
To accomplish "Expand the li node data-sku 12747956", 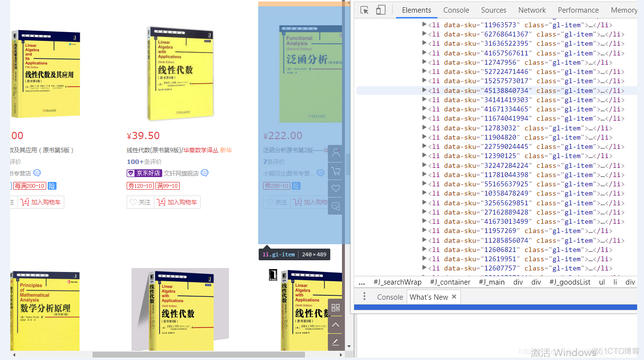I will [x=424, y=62].
